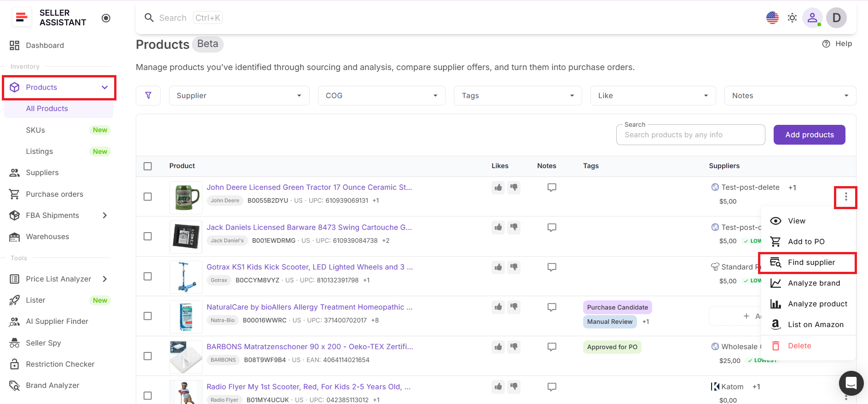
Task: Click the Seller Assistant logo icon
Action: [x=21, y=18]
